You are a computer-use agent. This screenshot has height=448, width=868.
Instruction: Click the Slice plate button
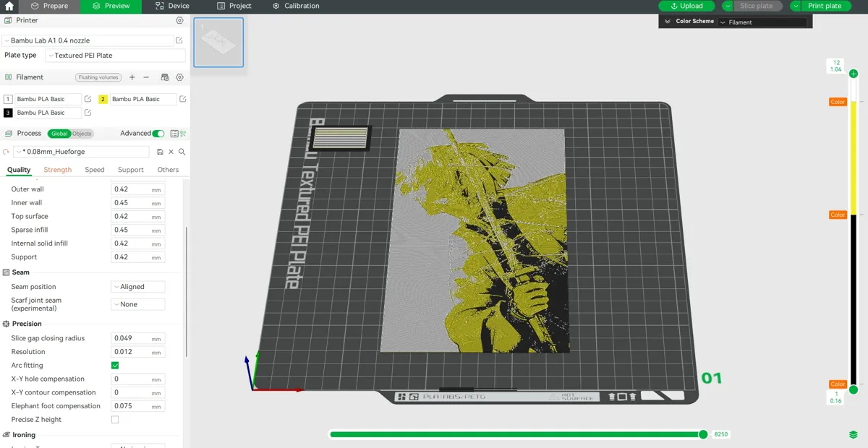(x=759, y=6)
